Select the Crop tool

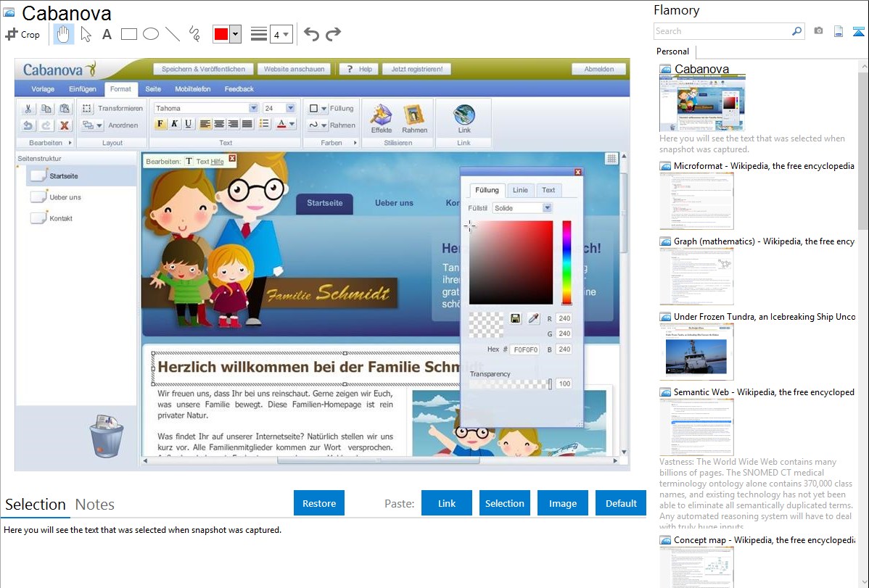(x=22, y=34)
